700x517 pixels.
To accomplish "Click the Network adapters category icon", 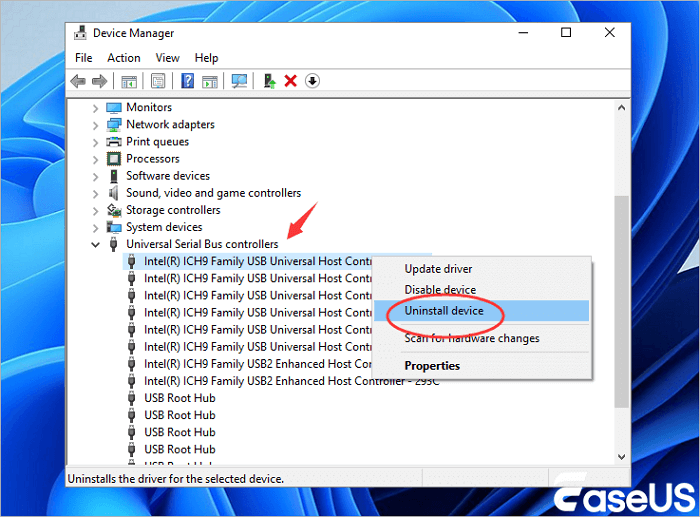I will coord(114,125).
